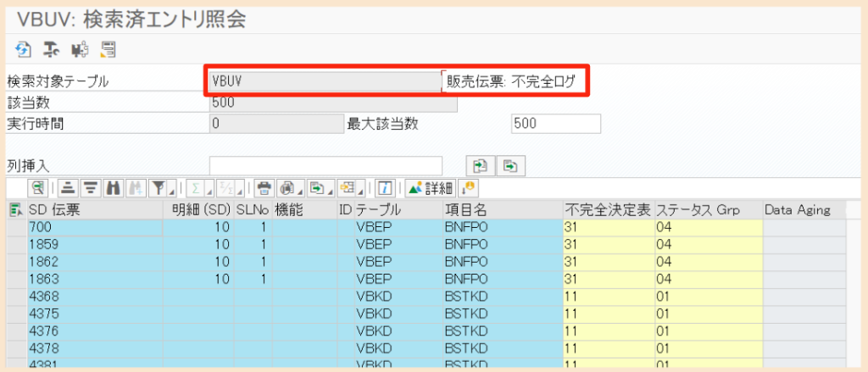Select SD document cell 4378

pos(95,349)
